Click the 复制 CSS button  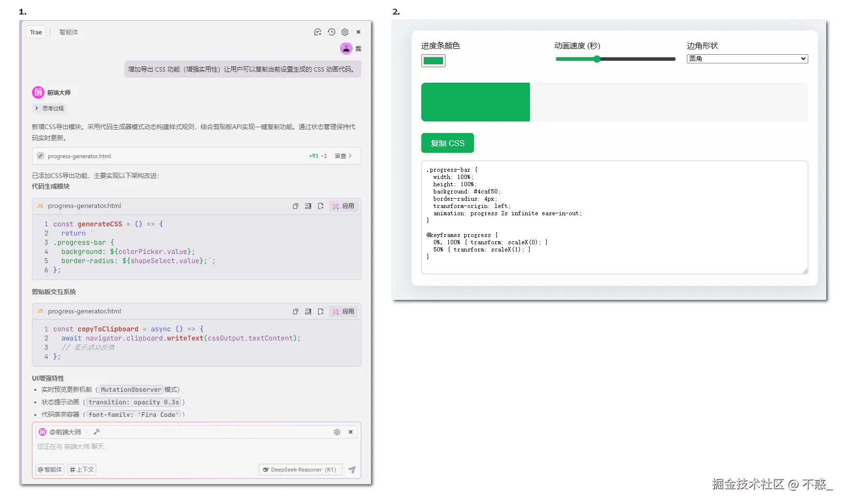[447, 143]
